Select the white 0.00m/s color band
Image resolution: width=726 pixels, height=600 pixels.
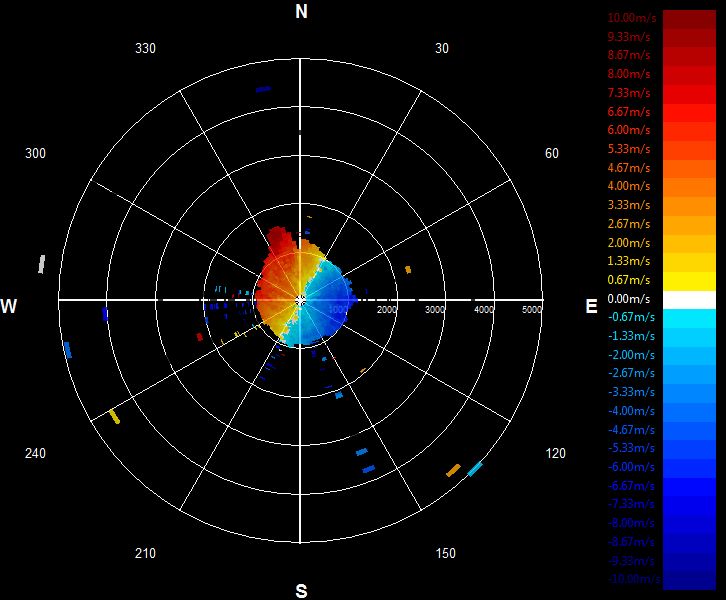coord(689,300)
